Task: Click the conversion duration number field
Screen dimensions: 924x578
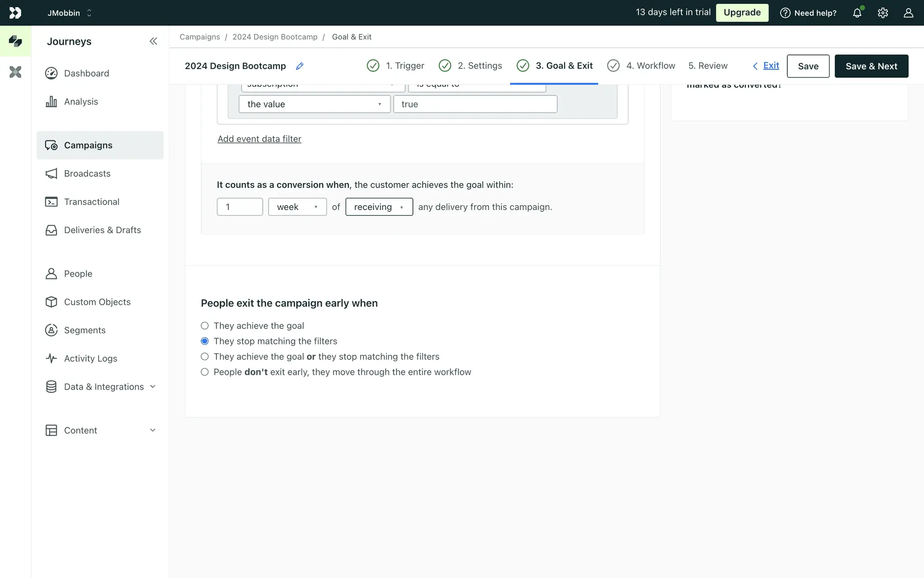Action: [x=240, y=207]
